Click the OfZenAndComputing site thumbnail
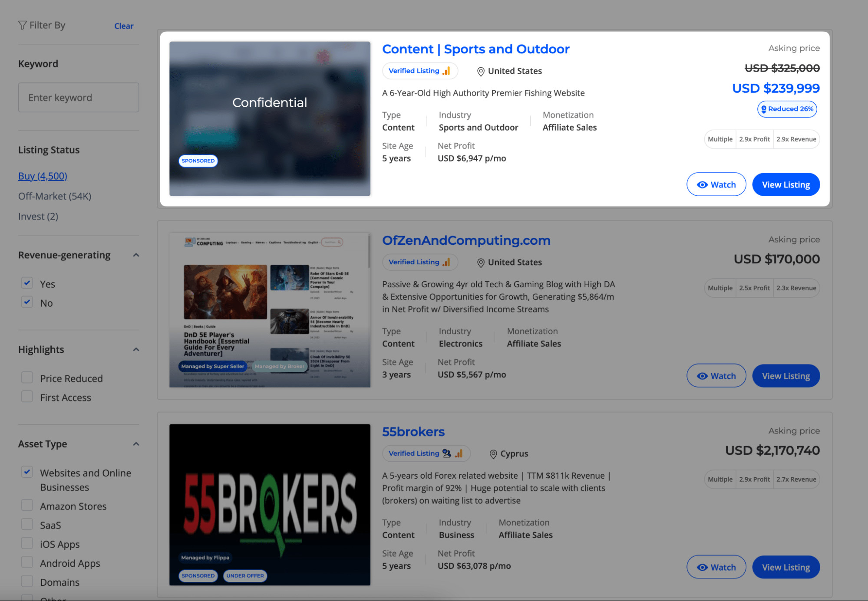This screenshot has height=601, width=868. (x=270, y=310)
